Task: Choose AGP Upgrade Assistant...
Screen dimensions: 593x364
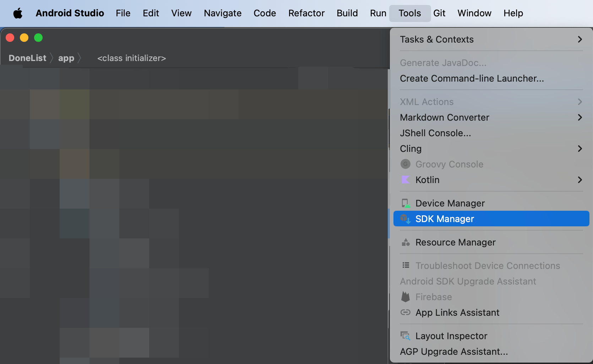Action: [x=491, y=352]
